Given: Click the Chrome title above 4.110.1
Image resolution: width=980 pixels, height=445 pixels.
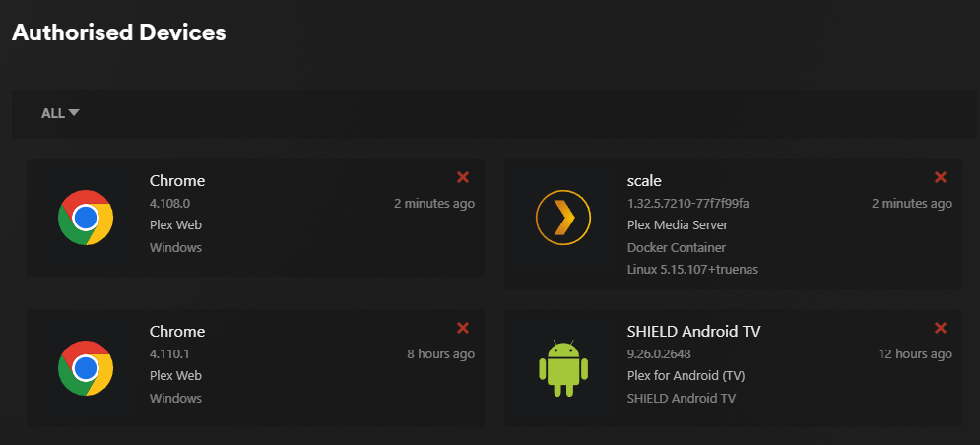Looking at the screenshot, I should [x=177, y=331].
